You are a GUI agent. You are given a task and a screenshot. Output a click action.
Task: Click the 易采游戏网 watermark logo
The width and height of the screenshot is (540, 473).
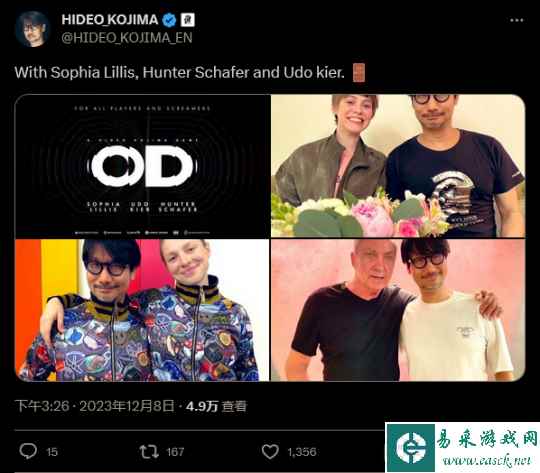(463, 448)
